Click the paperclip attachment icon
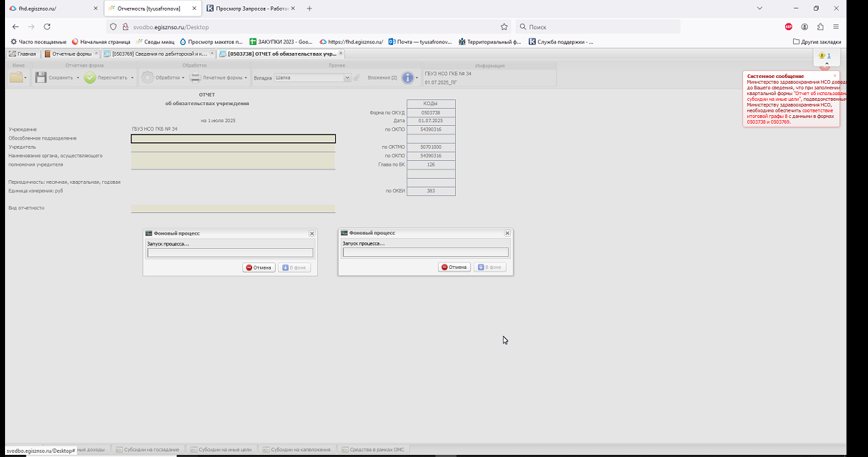Viewport: 868px width, 457px height. click(356, 77)
